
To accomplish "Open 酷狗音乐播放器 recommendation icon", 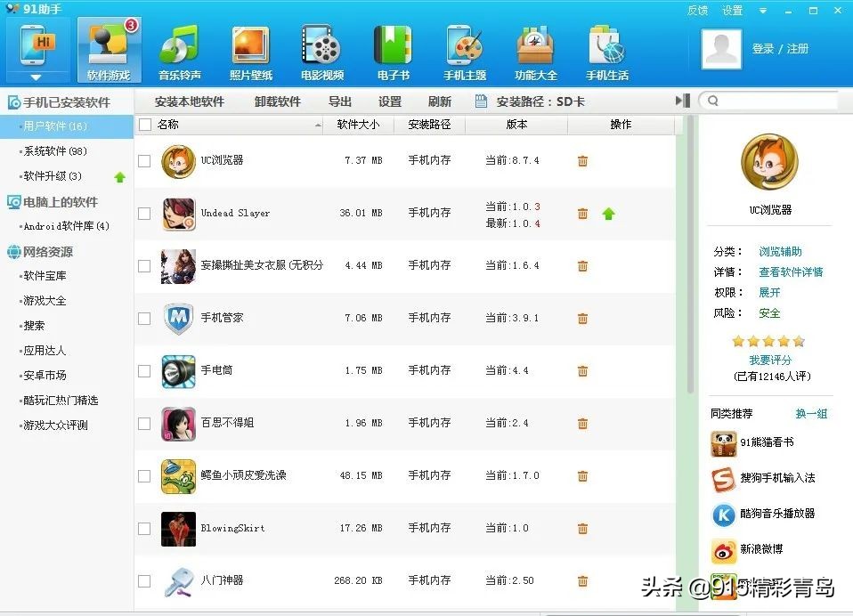I will pyautogui.click(x=724, y=515).
